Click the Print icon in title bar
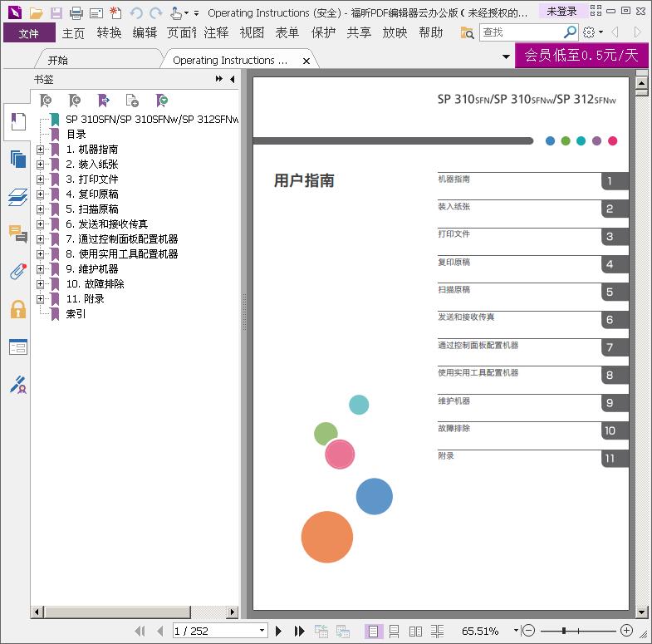This screenshot has width=652, height=644. pyautogui.click(x=76, y=13)
